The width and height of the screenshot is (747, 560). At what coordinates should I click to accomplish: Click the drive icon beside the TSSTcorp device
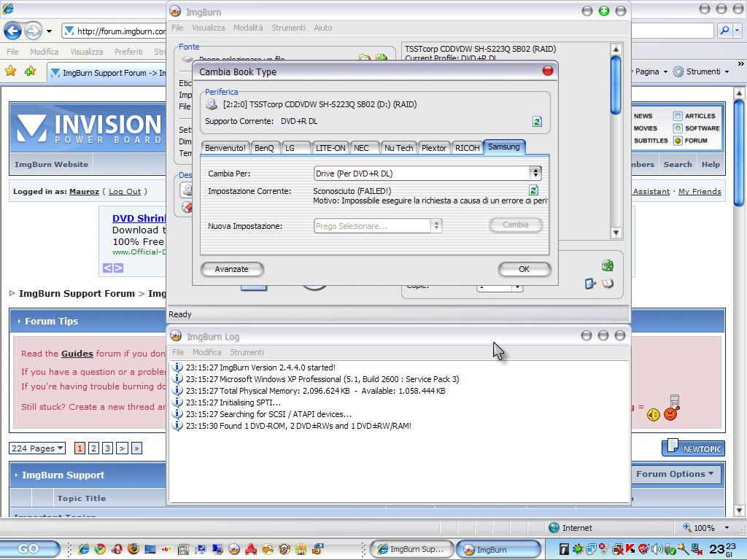coord(212,104)
